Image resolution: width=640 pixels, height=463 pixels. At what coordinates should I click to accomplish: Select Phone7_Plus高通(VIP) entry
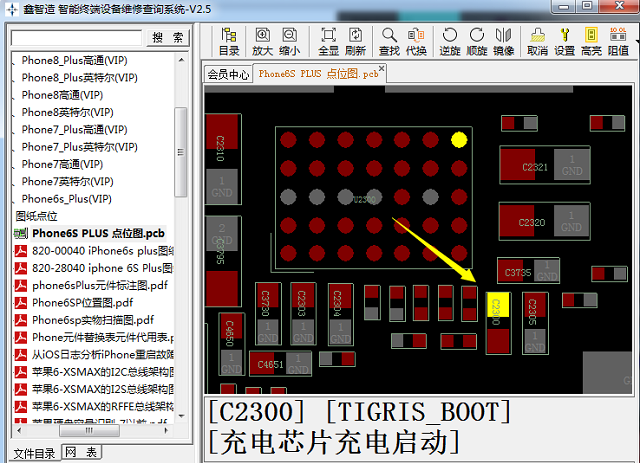(x=74, y=129)
